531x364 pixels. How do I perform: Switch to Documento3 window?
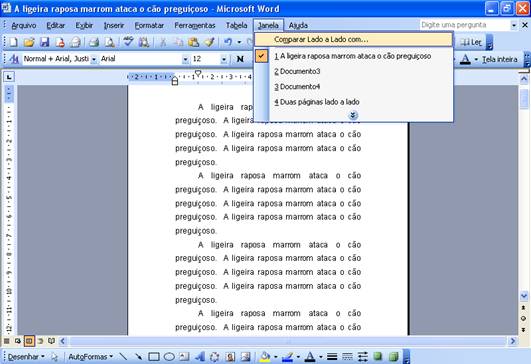click(354, 71)
